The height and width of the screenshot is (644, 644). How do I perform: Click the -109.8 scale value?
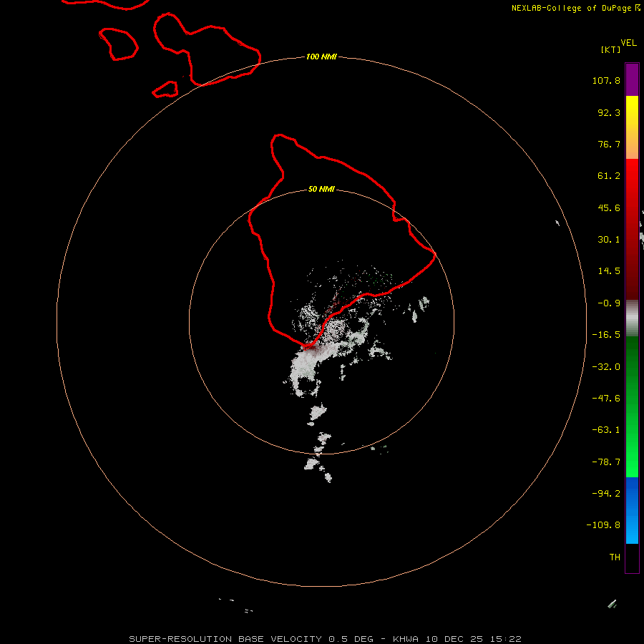click(x=603, y=525)
